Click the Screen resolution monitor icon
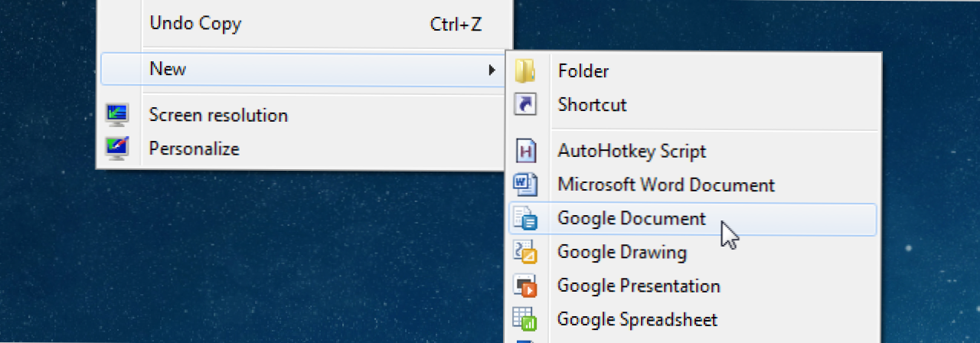This screenshot has width=980, height=343. coord(117,115)
